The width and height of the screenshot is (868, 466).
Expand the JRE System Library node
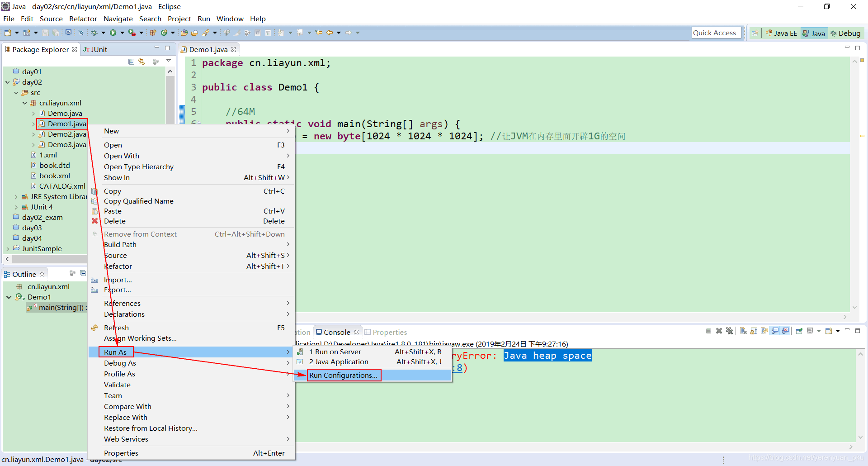(16, 197)
